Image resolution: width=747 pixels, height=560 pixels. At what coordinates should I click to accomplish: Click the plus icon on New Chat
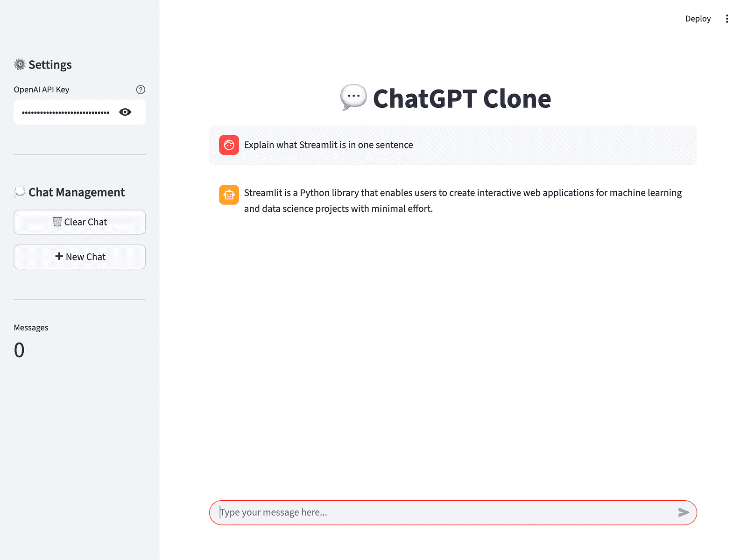coord(59,256)
